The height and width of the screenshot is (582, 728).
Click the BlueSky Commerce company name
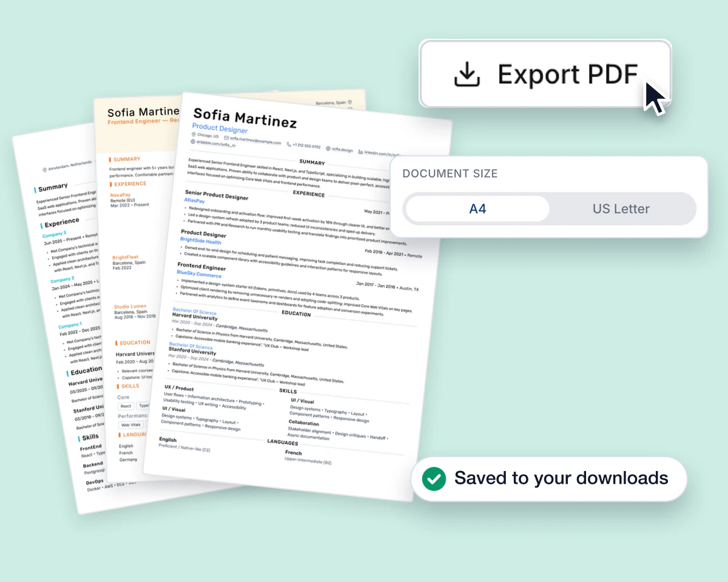[199, 273]
